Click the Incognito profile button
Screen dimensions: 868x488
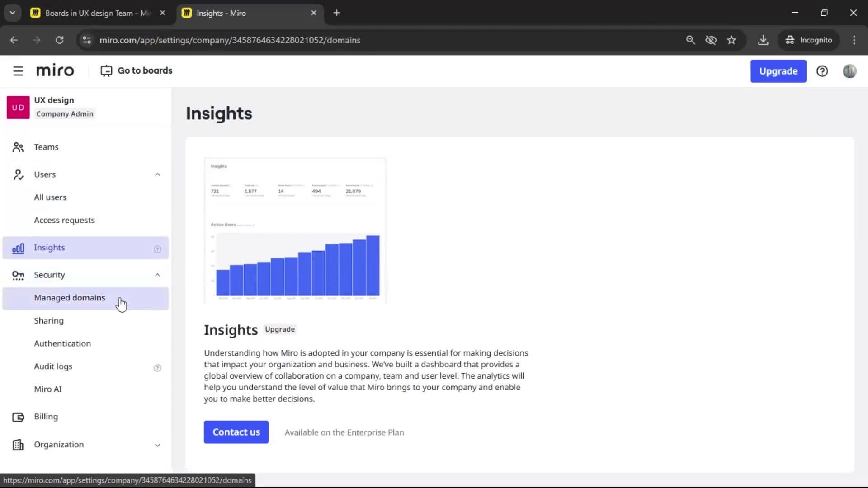coord(809,40)
